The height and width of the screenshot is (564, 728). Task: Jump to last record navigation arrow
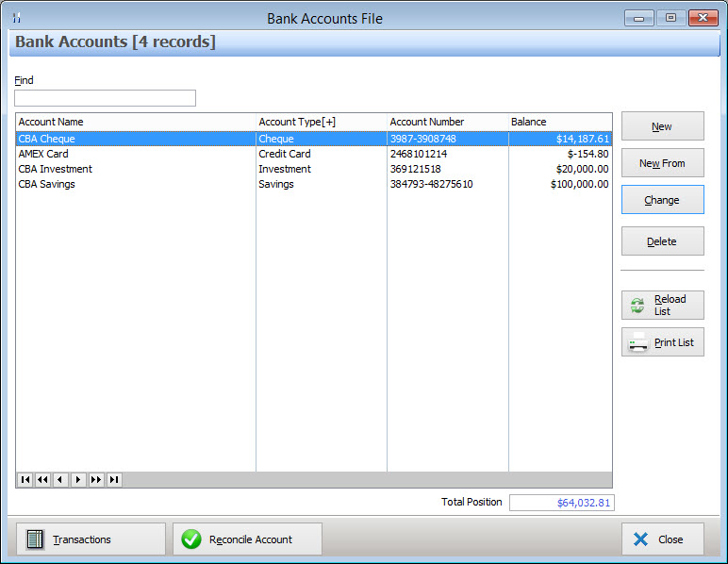point(114,480)
